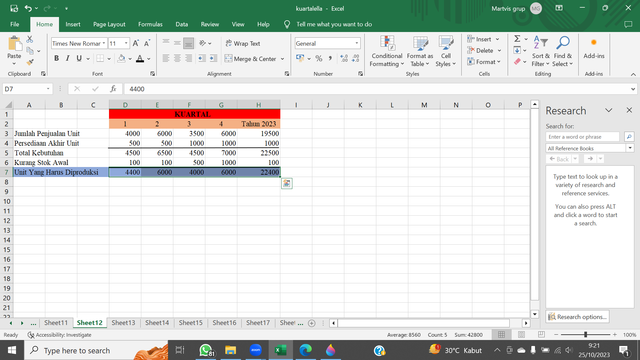Open Conditional Formatting
Viewport: 640px width, 360px height.
(387, 51)
